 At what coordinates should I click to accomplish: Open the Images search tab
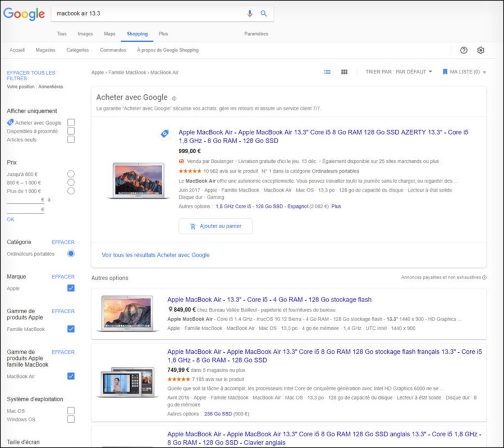[85, 34]
